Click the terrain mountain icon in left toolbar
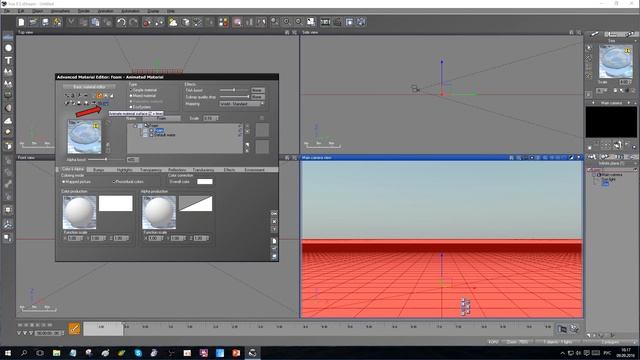This screenshot has height=360, width=640. [8, 72]
